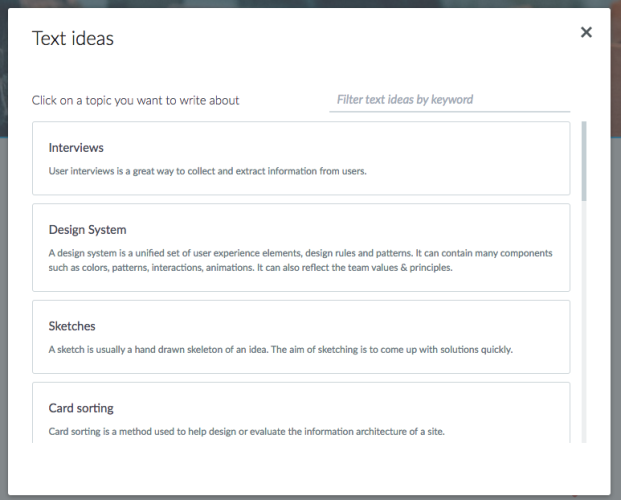Click the 'Click on a topic' instruction text
The width and height of the screenshot is (621, 500).
tap(135, 101)
